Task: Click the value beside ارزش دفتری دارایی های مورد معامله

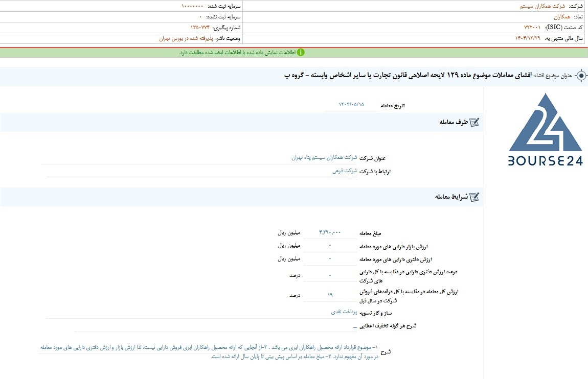Action: (330, 259)
